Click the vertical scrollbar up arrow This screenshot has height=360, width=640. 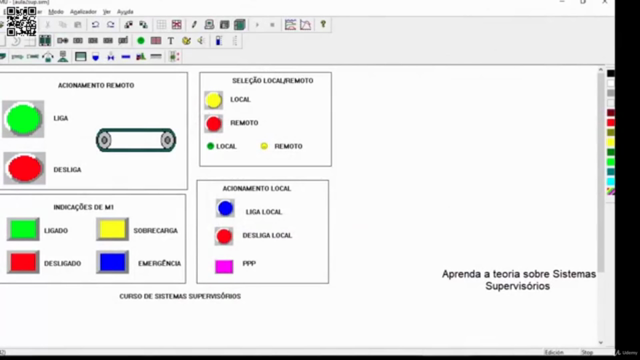pyautogui.click(x=601, y=70)
